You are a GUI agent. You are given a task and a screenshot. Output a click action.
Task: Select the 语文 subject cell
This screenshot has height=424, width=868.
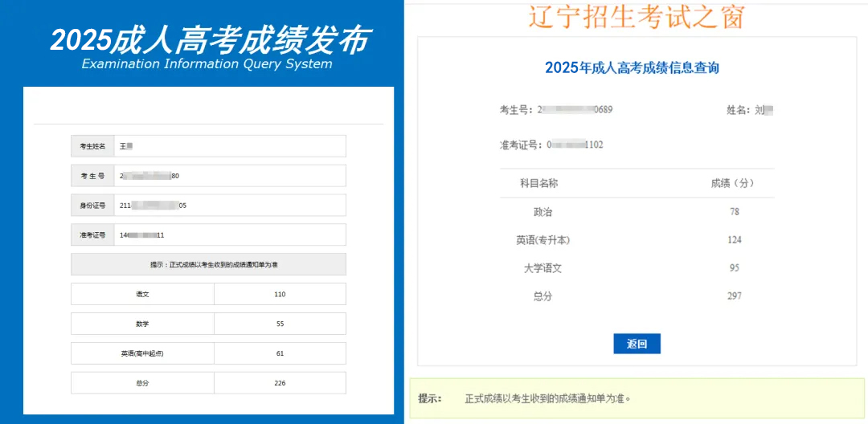pos(142,294)
